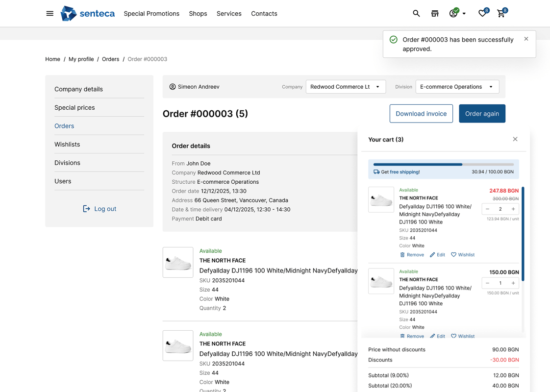Open the shopping cart icon with badge 8
The image size is (550, 392).
coord(501,13)
